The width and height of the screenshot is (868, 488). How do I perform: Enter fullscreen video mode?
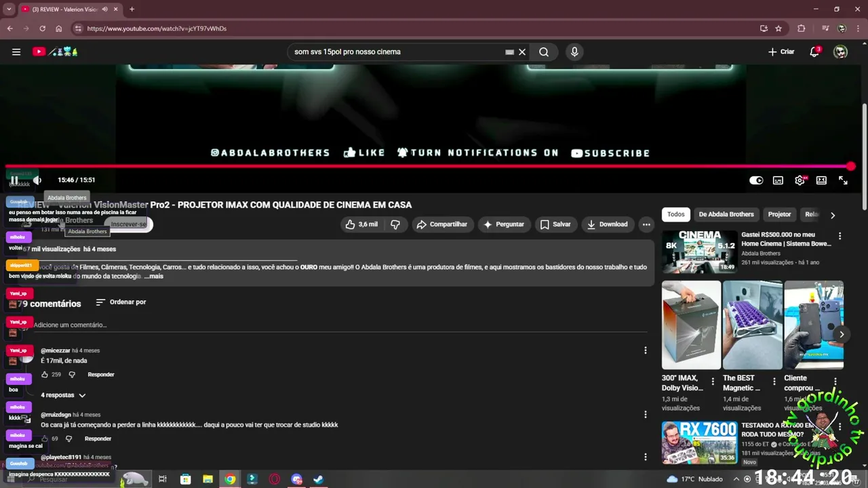pyautogui.click(x=843, y=180)
